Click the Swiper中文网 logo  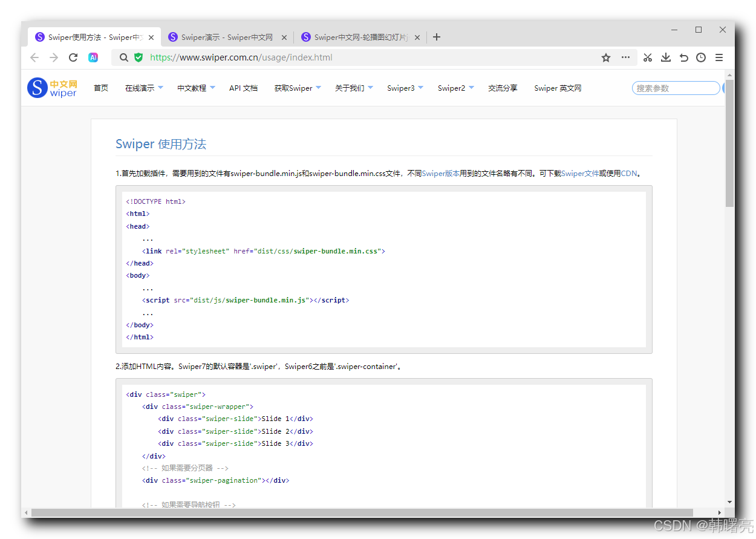(52, 88)
